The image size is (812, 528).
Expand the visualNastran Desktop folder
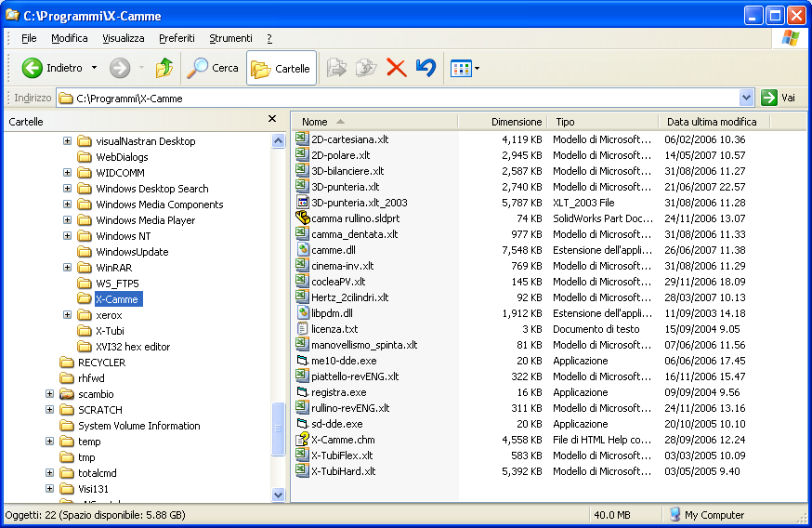(x=67, y=141)
